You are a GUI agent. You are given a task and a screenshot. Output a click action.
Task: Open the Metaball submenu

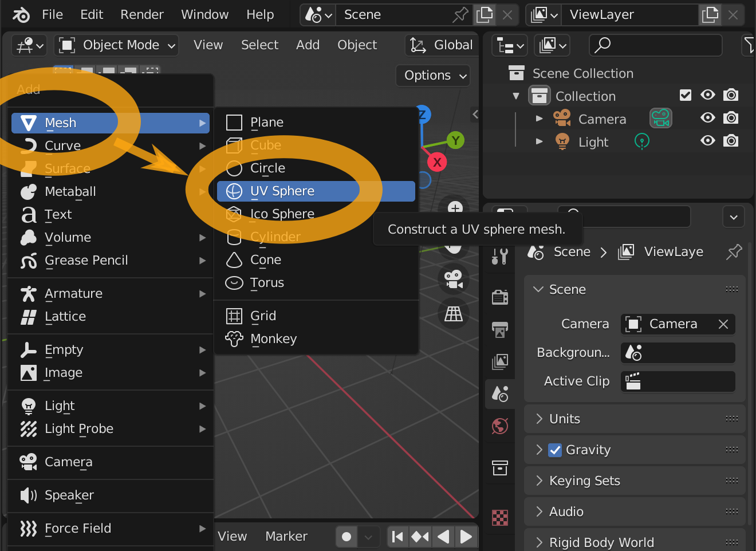pos(111,192)
